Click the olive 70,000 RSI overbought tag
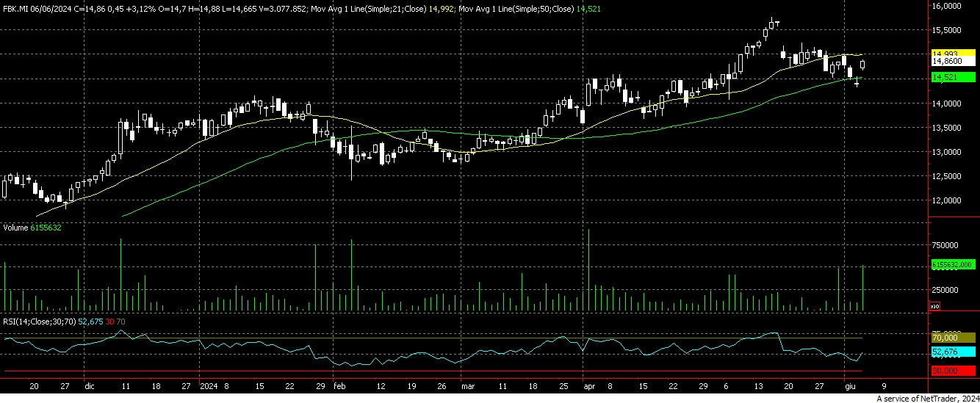This screenshot has width=980, height=403. pos(953,338)
